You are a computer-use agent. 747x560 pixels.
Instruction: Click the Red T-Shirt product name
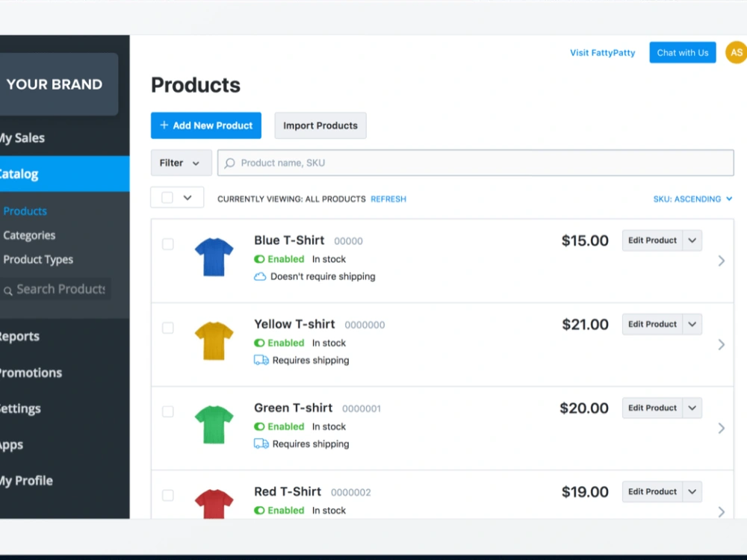288,491
